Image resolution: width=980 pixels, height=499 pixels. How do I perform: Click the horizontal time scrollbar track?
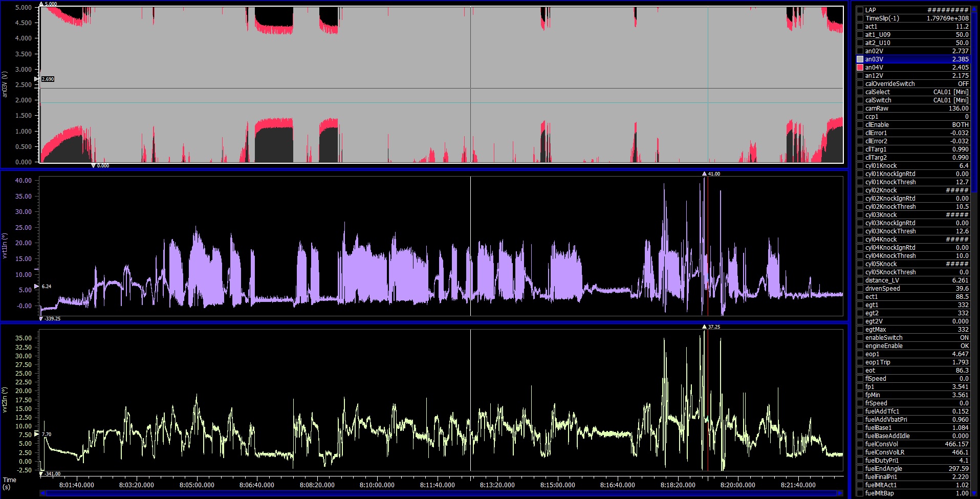(440, 493)
